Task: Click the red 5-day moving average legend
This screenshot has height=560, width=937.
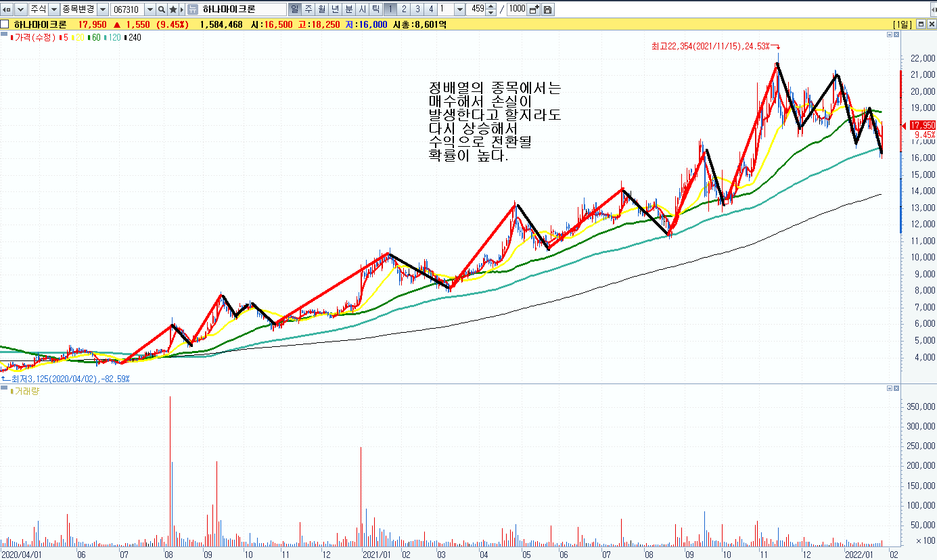Action: [64, 37]
